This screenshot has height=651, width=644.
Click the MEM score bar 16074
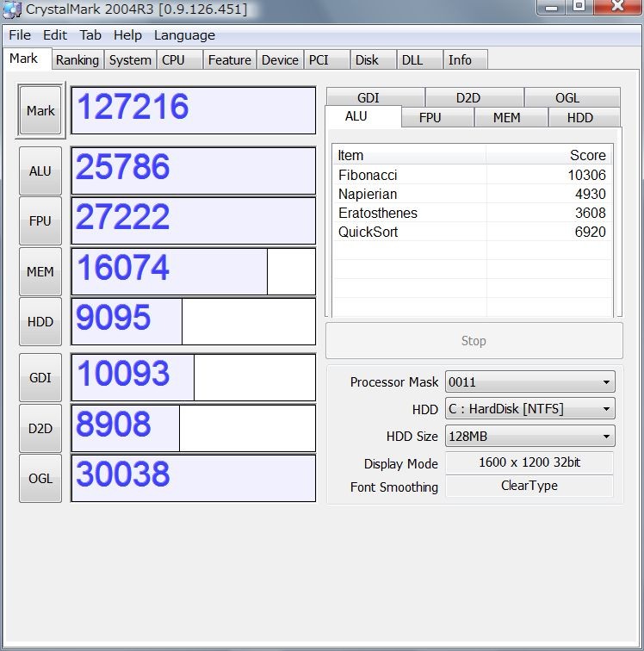pyautogui.click(x=194, y=271)
